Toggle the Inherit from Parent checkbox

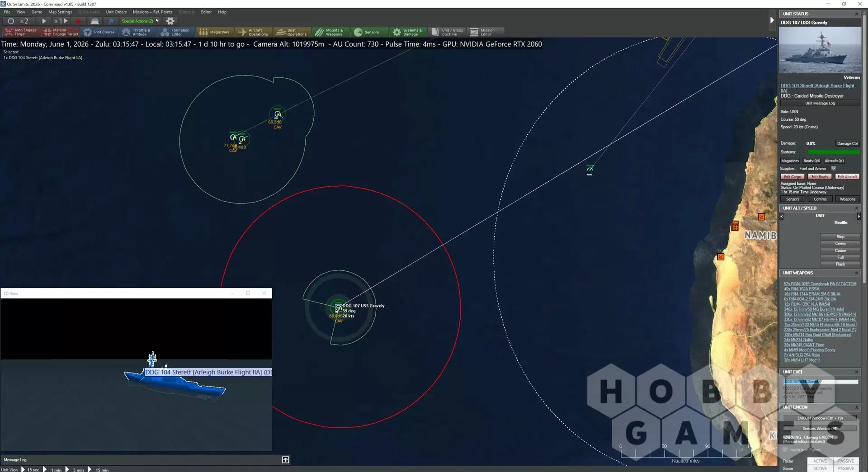(x=785, y=450)
